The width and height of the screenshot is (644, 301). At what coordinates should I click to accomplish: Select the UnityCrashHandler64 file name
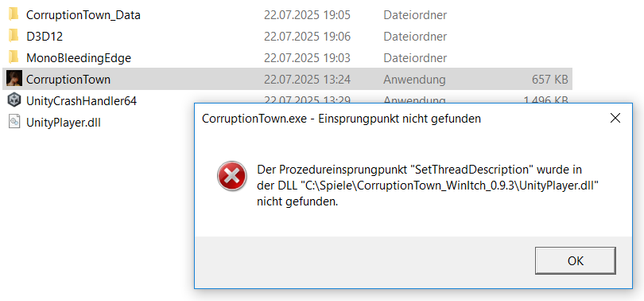click(x=81, y=101)
